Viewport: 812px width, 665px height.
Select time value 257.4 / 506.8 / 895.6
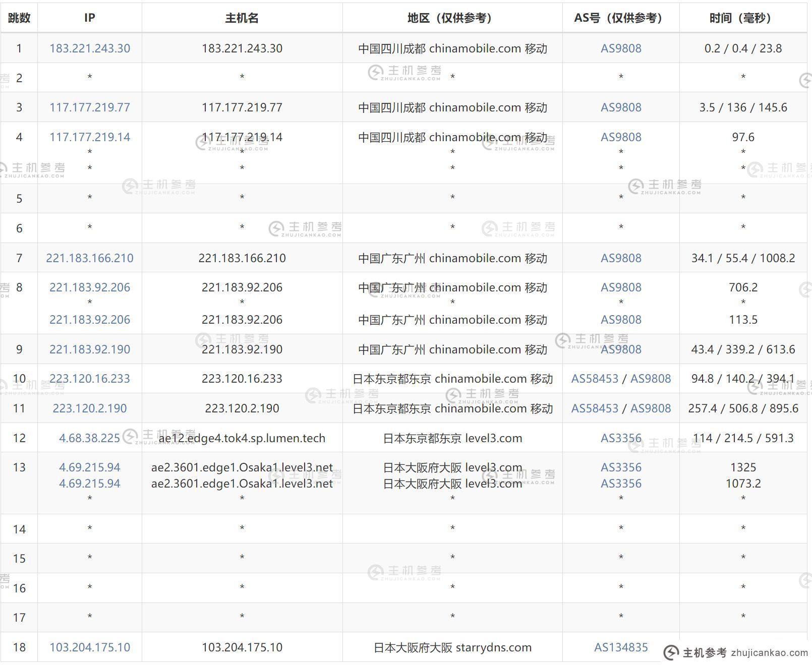[743, 408]
